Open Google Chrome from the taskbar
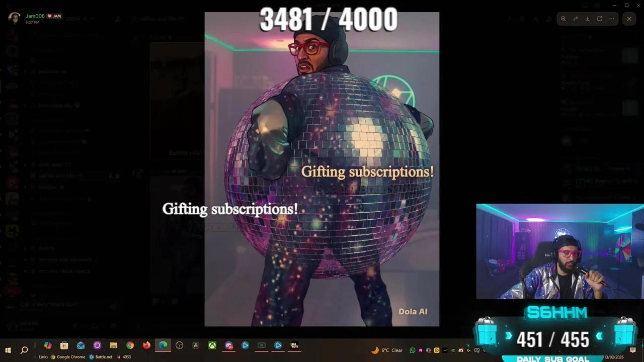 pos(130,345)
